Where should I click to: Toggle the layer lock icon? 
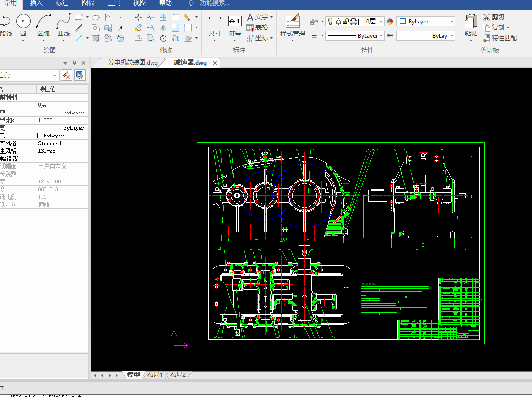click(345, 22)
